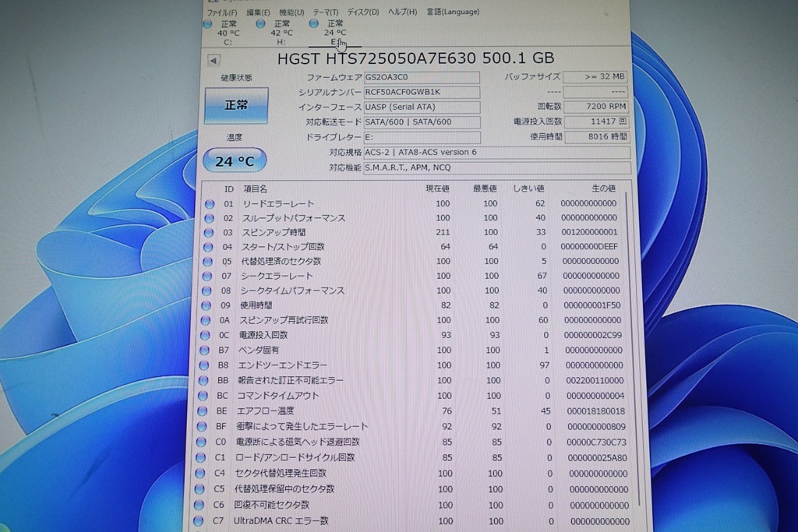
Task: Open the 編集(E) menu
Action: coord(258,12)
